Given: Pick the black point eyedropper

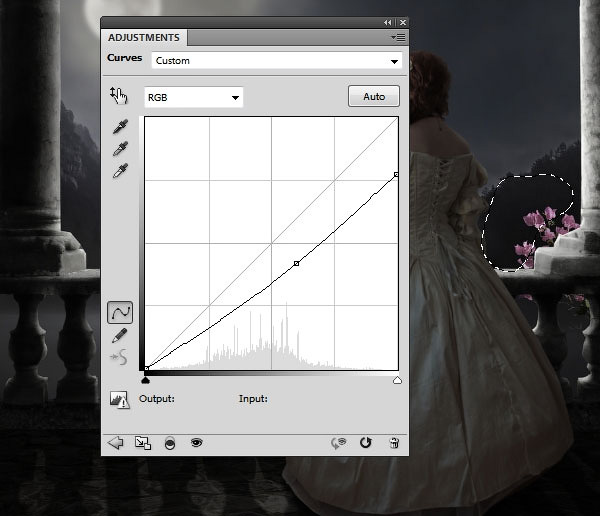Looking at the screenshot, I should 120,127.
